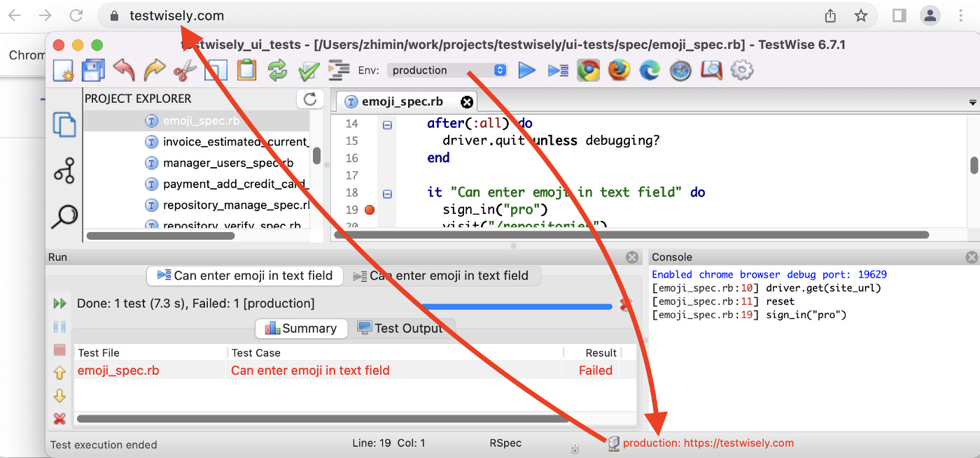
Task: Select Firefox browser icon
Action: coord(619,70)
